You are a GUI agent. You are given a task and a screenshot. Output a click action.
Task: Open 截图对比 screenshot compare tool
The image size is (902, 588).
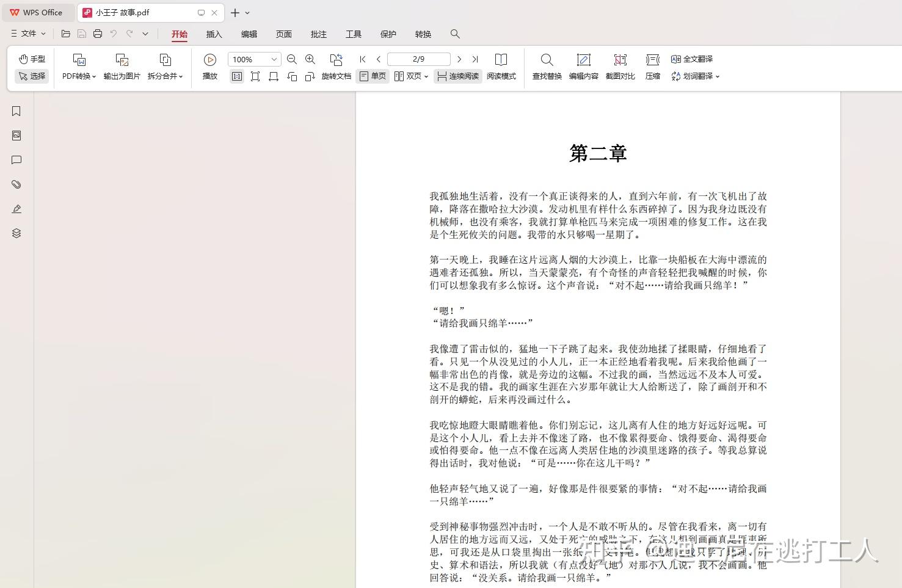tap(620, 67)
